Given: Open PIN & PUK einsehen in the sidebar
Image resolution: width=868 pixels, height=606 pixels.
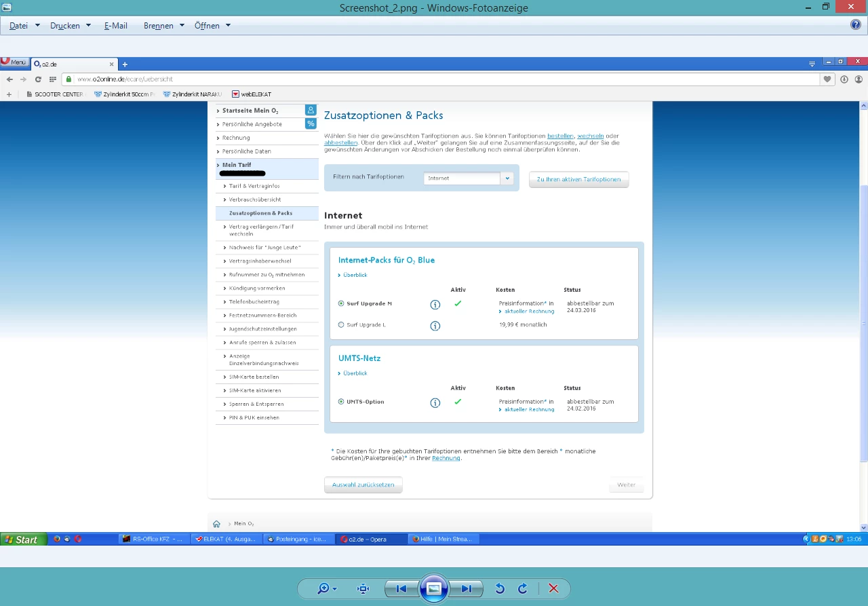Looking at the screenshot, I should pos(254,418).
